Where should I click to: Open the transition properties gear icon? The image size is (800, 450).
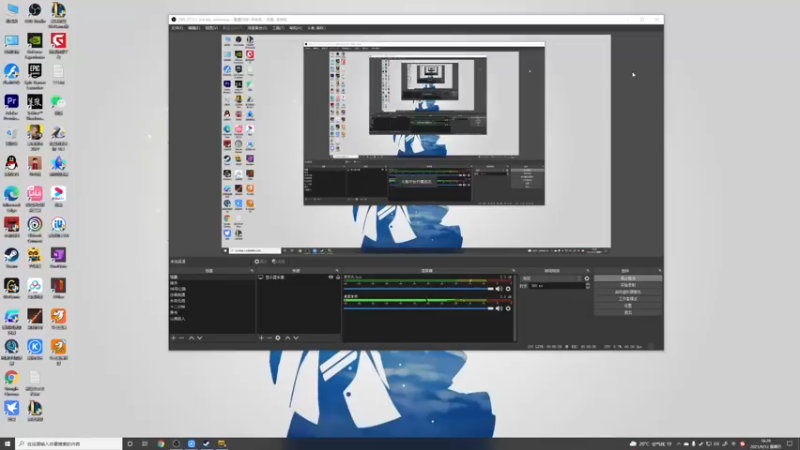pyautogui.click(x=587, y=279)
